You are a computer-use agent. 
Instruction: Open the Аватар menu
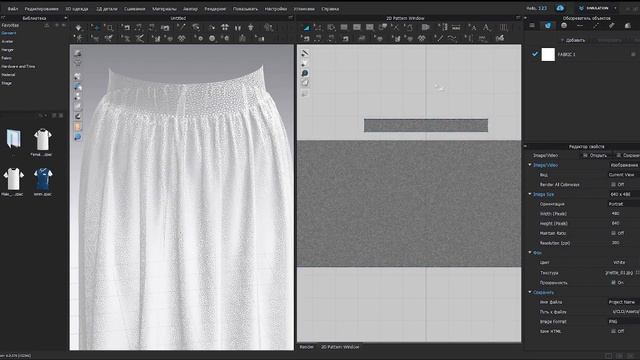pos(190,9)
